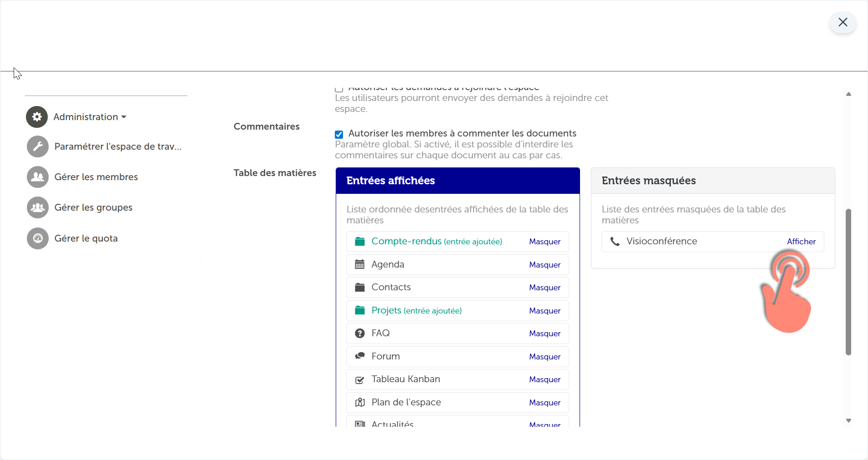Hide the Projets entry with Masquer
This screenshot has height=460, width=868.
(545, 311)
